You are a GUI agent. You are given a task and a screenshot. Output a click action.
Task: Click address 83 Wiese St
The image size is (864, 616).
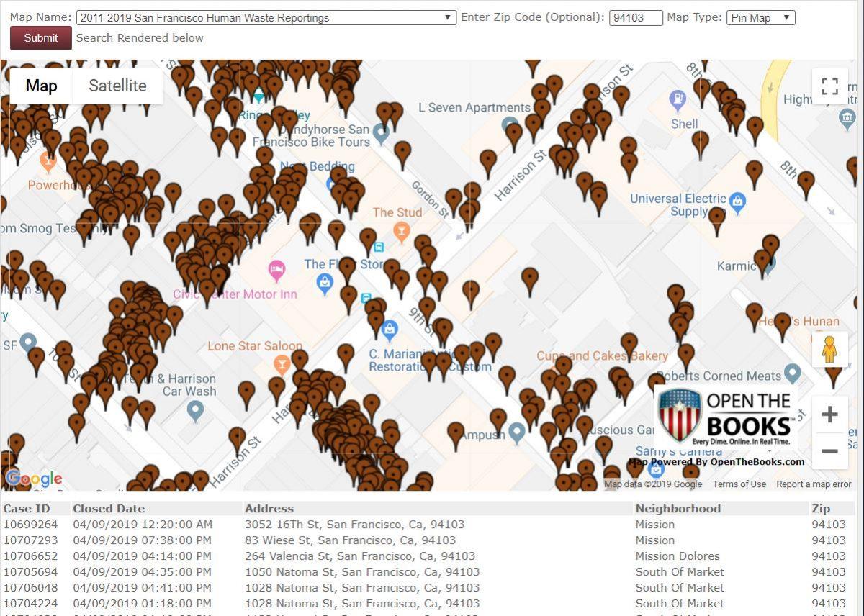[x=351, y=540]
